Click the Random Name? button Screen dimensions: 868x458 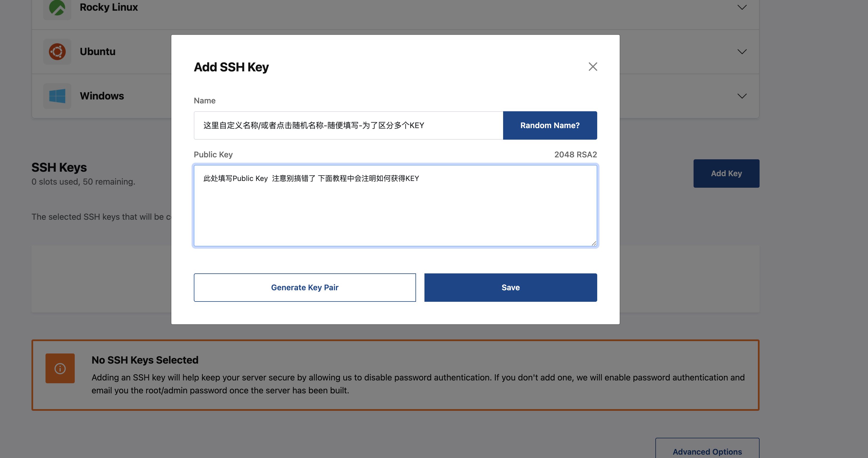(x=549, y=125)
